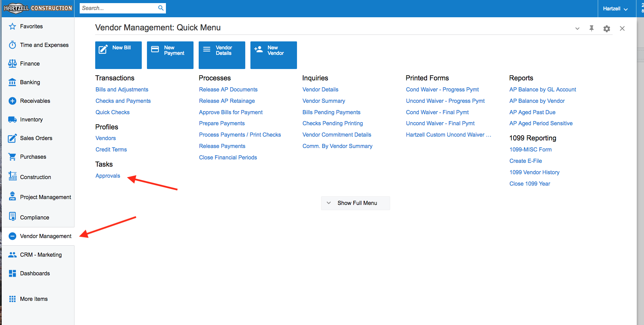
Task: Click the AP Aged Past Due report
Action: (x=532, y=112)
